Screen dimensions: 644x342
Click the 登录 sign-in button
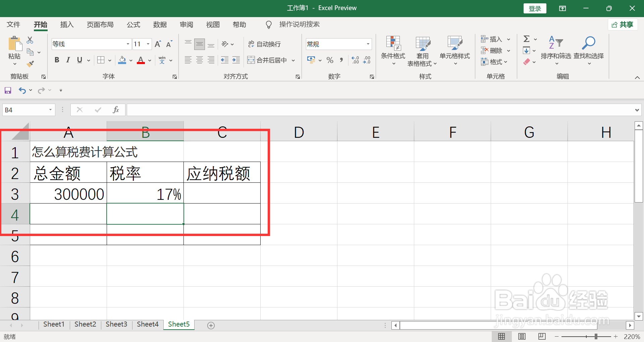(535, 8)
